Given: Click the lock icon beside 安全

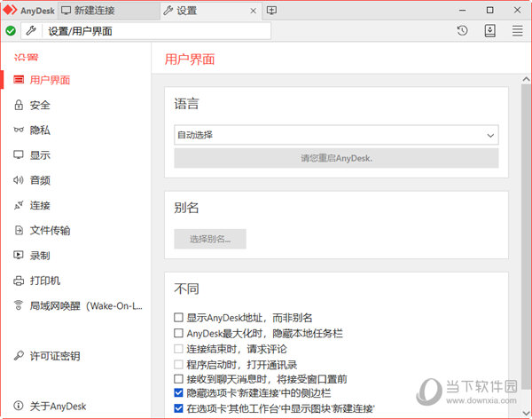Looking at the screenshot, I should [x=19, y=105].
